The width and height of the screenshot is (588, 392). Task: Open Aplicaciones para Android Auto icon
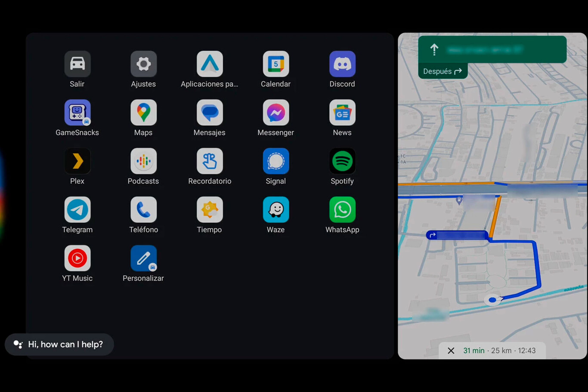(210, 64)
